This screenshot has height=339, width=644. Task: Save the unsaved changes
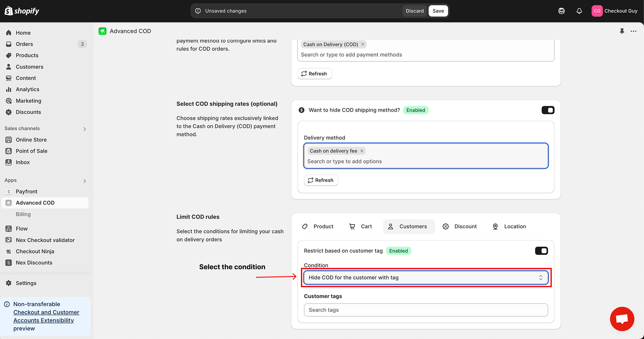click(438, 11)
